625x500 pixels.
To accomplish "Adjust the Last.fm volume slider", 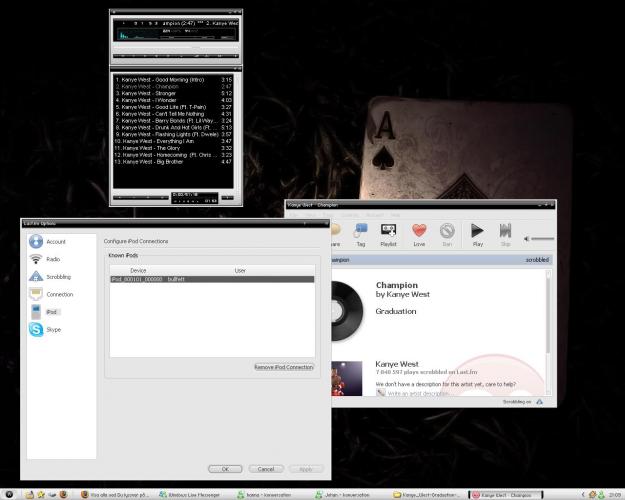I will click(540, 238).
